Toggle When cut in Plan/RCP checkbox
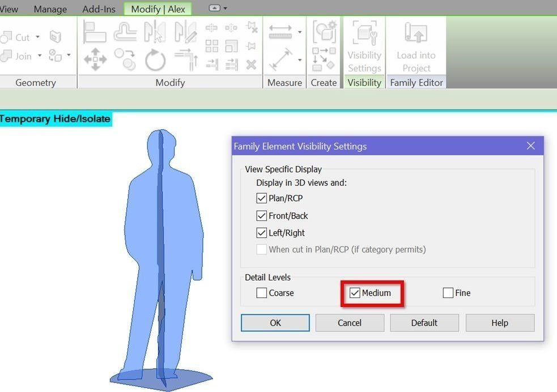 (x=261, y=249)
